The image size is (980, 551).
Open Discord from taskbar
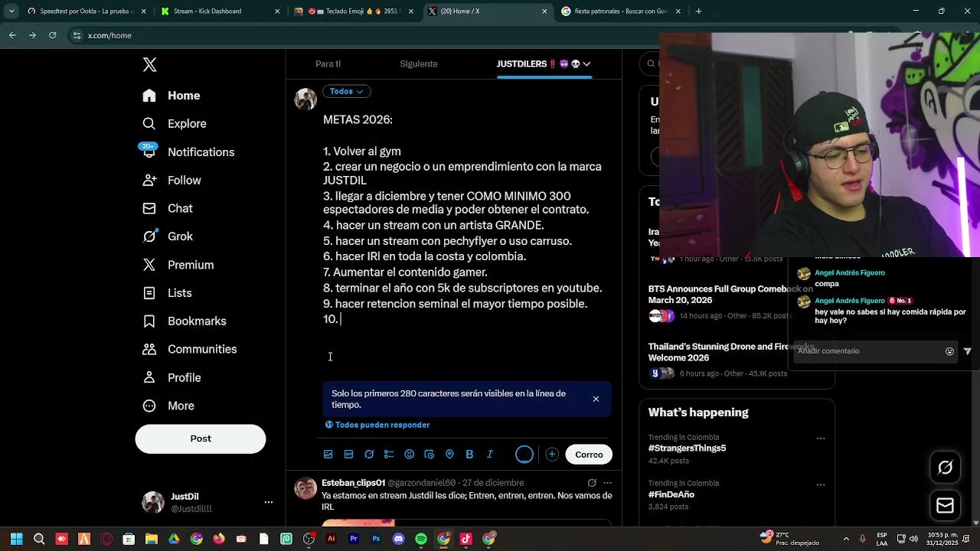click(x=398, y=539)
